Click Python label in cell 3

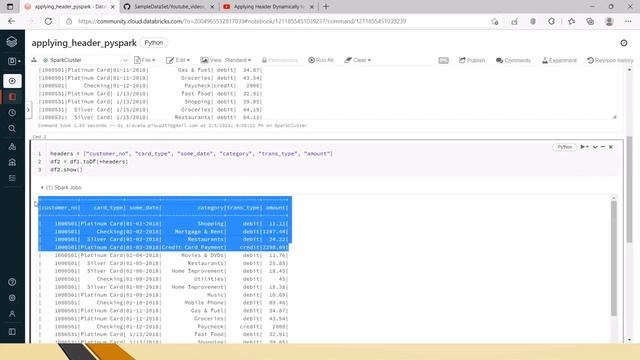point(564,147)
